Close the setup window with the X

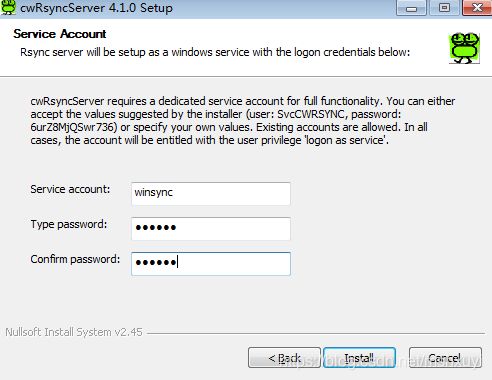coord(477,8)
